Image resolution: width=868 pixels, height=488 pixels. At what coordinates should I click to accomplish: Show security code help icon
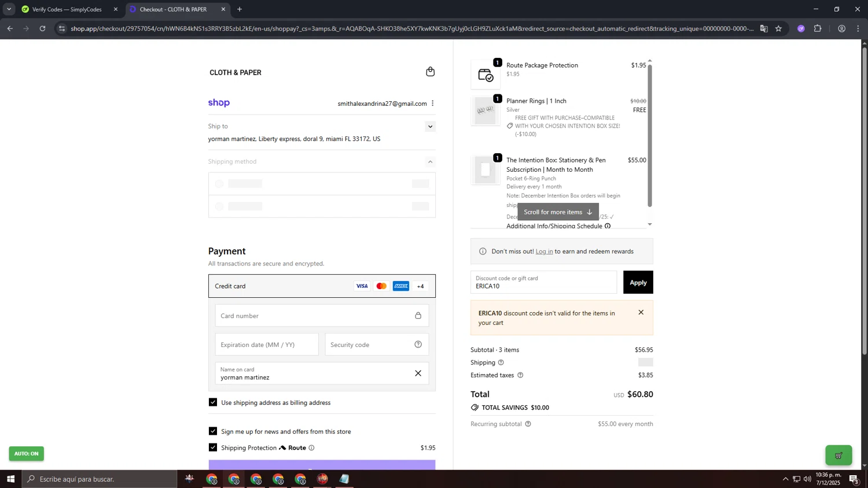[418, 345]
